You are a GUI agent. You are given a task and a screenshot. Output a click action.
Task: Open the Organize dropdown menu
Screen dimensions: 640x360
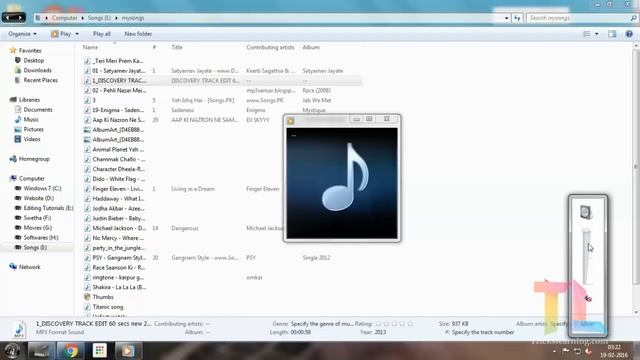click(22, 34)
